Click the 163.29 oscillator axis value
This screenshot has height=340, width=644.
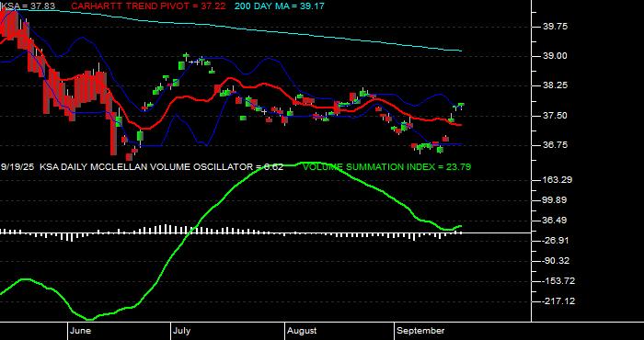point(558,179)
